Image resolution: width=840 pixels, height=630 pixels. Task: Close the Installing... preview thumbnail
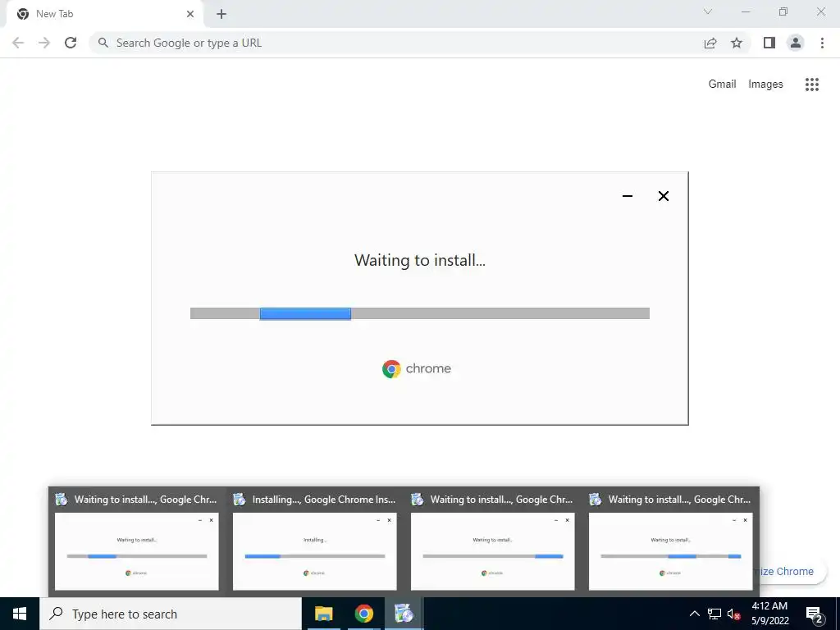click(x=390, y=520)
